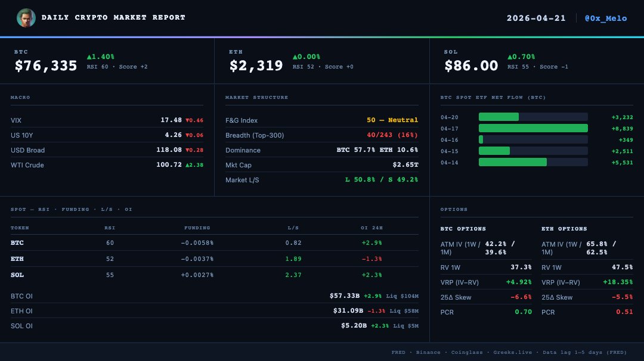
Task: Select the report date 2026-04-21
Action: tap(536, 18)
